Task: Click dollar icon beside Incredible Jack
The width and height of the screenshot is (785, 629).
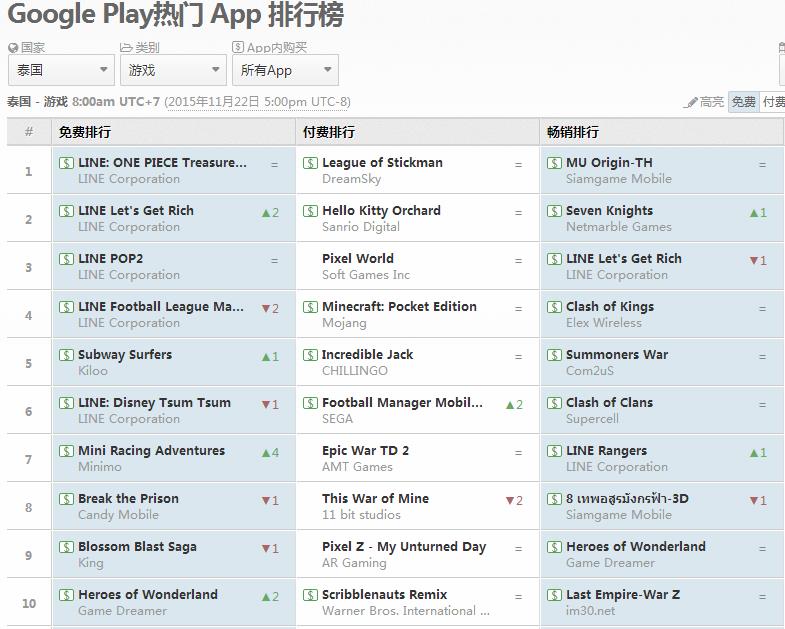Action: pyautogui.click(x=310, y=355)
